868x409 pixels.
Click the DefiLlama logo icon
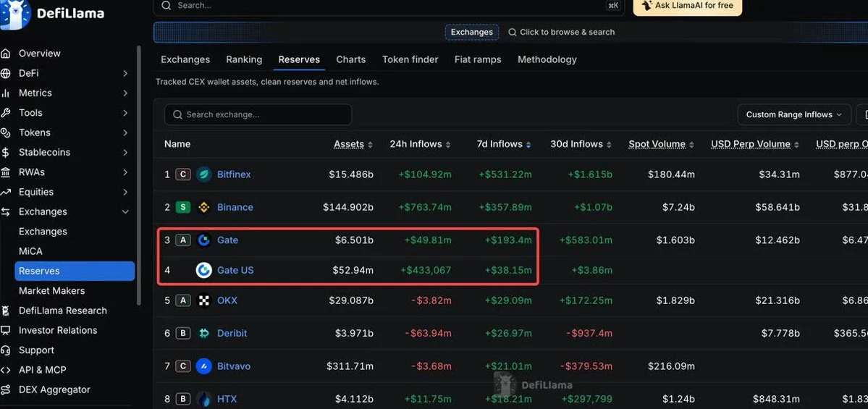click(x=15, y=13)
